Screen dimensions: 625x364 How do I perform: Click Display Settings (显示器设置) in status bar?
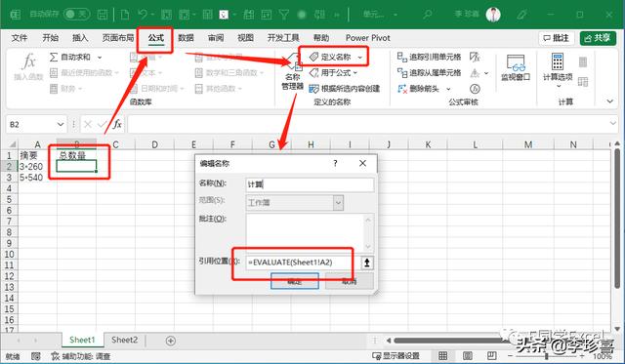(x=396, y=355)
